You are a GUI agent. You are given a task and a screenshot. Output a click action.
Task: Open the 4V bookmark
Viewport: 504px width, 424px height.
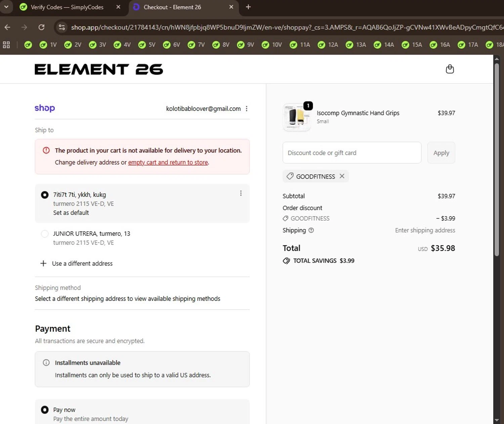coord(122,45)
